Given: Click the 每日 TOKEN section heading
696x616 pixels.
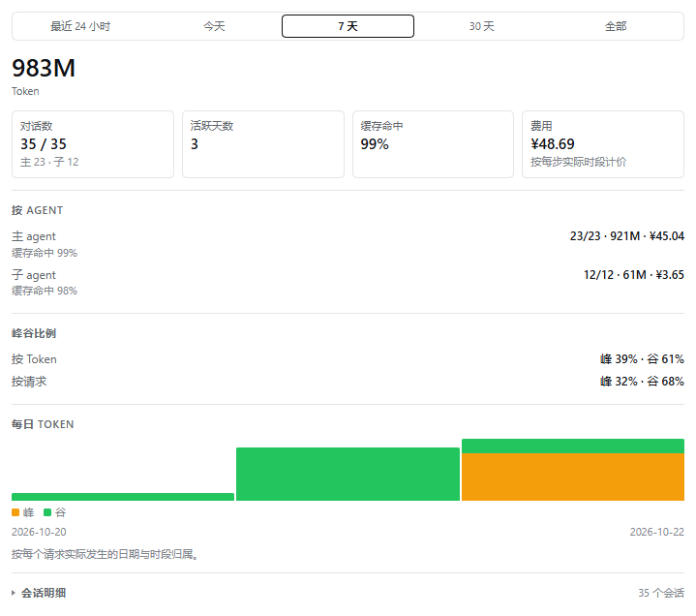Looking at the screenshot, I should (43, 424).
